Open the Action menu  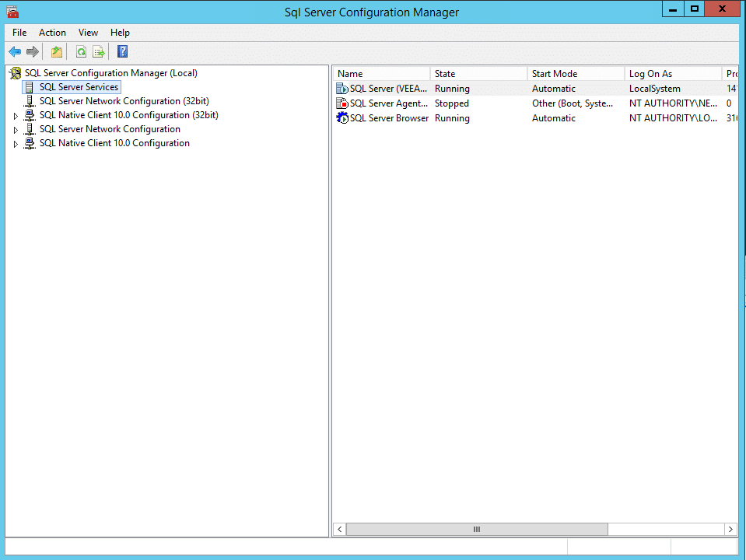(52, 33)
